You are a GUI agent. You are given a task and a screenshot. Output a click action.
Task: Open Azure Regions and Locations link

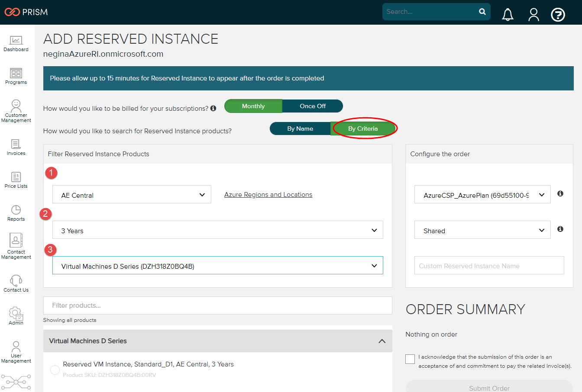pos(268,195)
